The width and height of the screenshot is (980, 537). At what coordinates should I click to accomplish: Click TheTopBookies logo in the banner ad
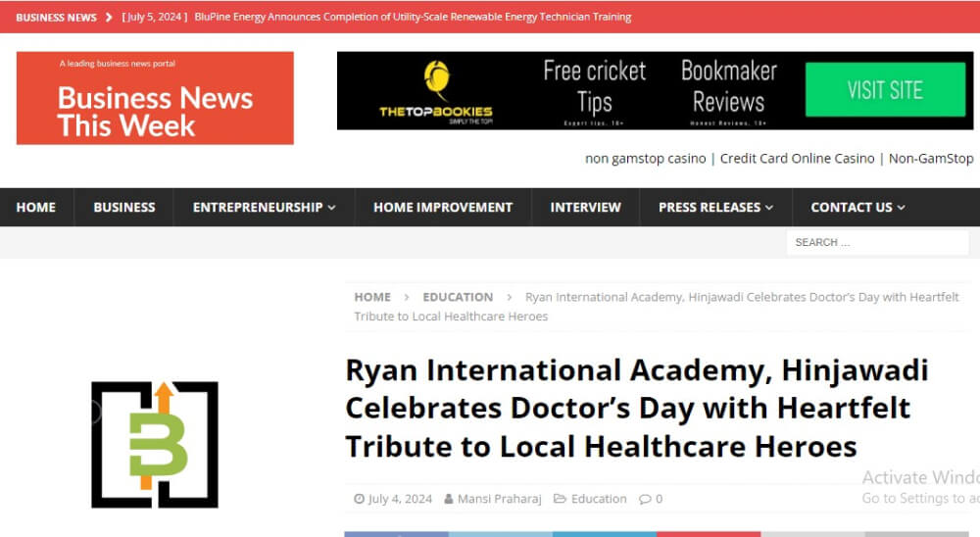pyautogui.click(x=436, y=91)
